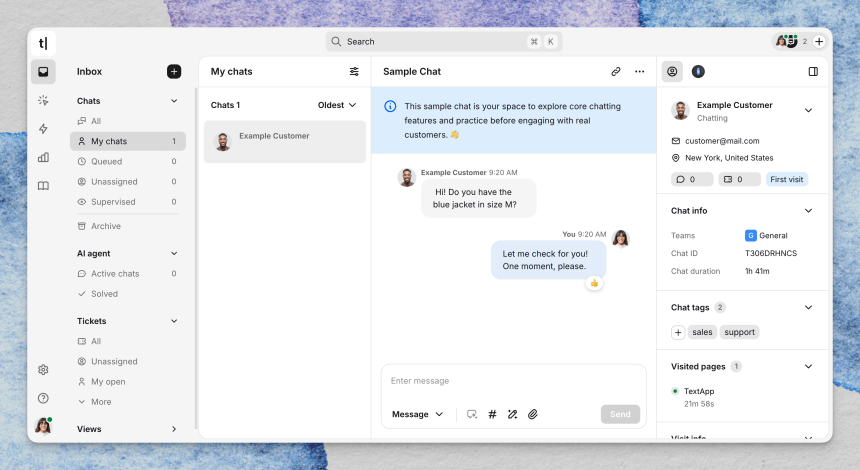Open Settings gear icon
Screen dimensions: 860x470
coord(43,370)
